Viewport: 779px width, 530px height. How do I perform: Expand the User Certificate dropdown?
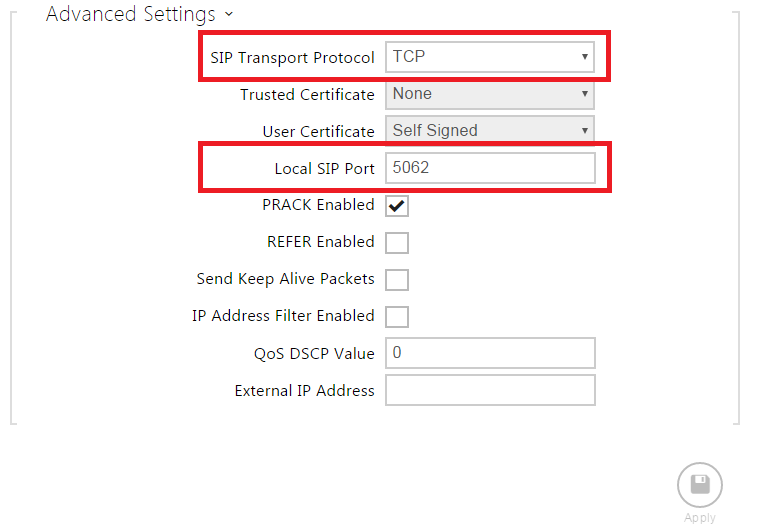tap(489, 130)
